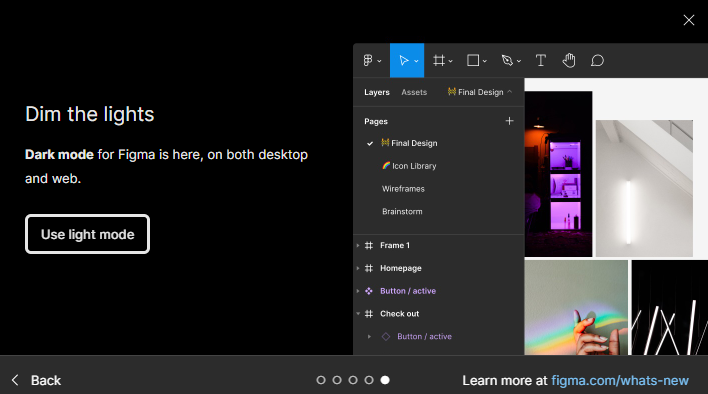The height and width of the screenshot is (394, 708).
Task: Click the back chevron arrow icon
Action: pyautogui.click(x=15, y=380)
